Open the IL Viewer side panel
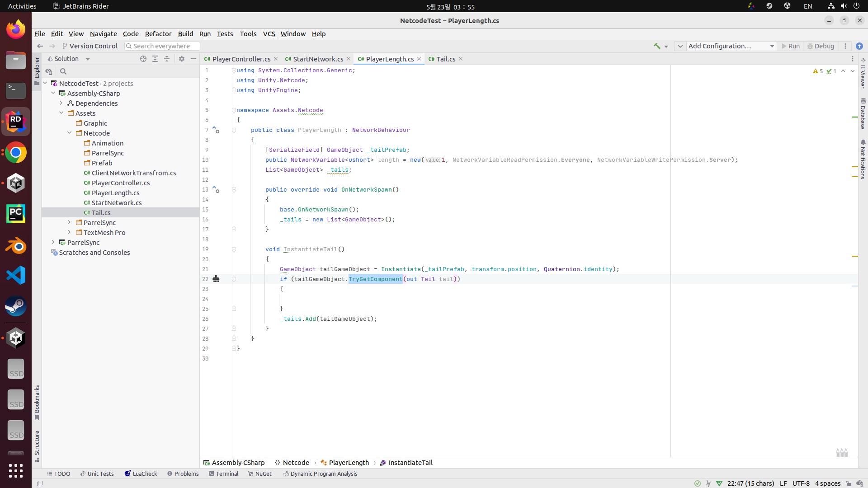 pyautogui.click(x=863, y=73)
